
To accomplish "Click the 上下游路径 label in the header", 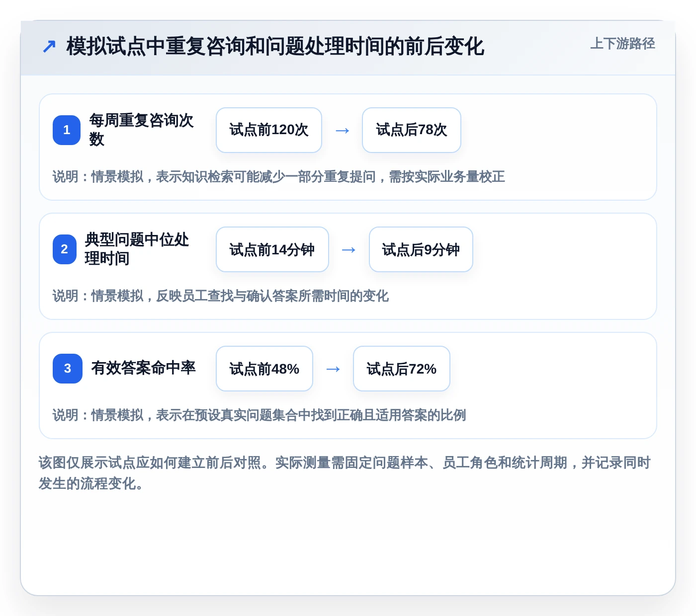I will tap(622, 44).
